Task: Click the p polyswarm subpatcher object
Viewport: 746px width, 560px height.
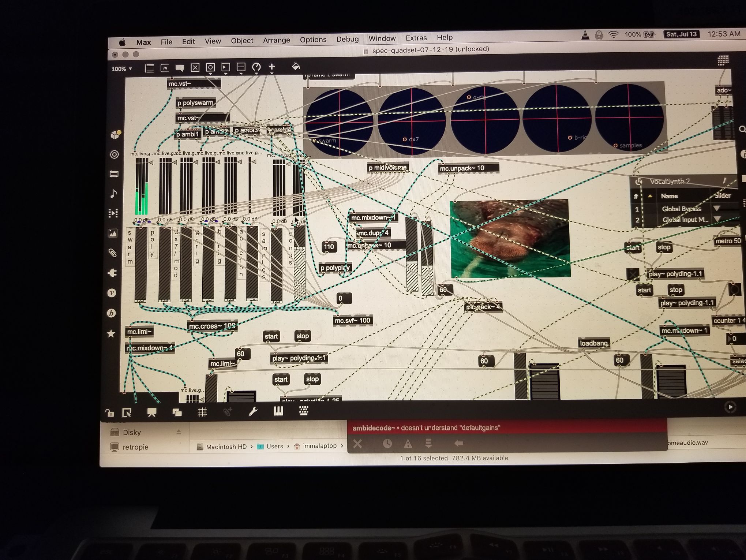Action: pos(195,103)
